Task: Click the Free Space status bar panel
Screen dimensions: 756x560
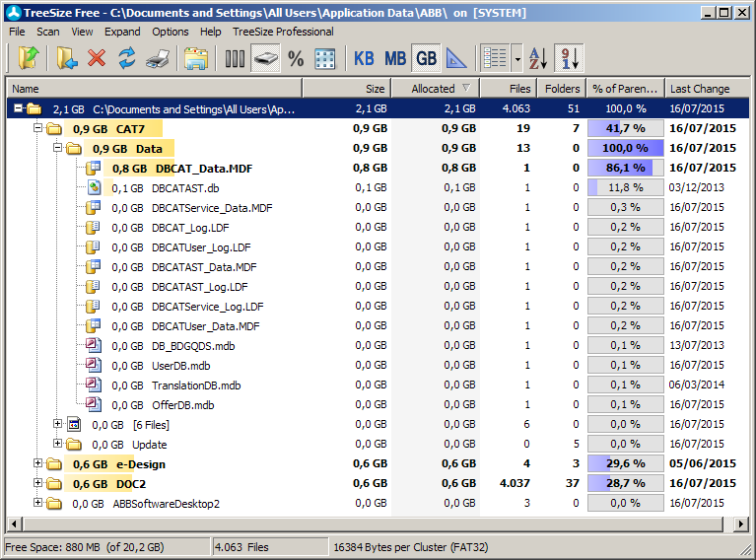Action: 107,547
